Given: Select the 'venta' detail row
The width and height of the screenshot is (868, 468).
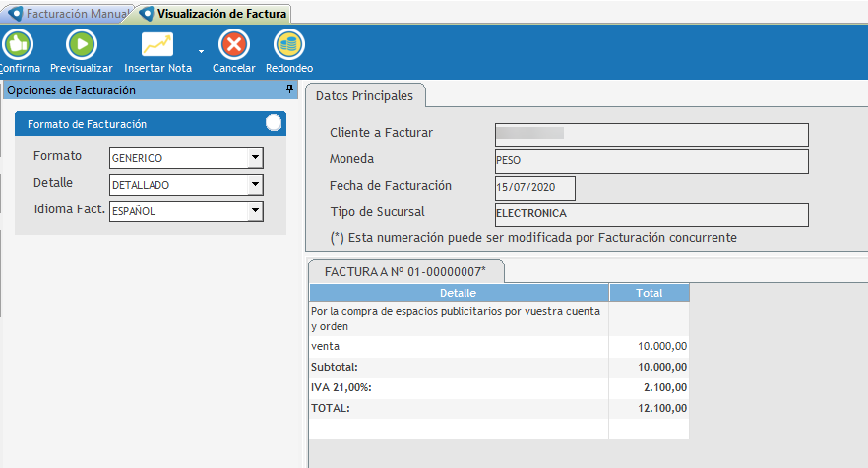Looking at the screenshot, I should tap(499, 346).
